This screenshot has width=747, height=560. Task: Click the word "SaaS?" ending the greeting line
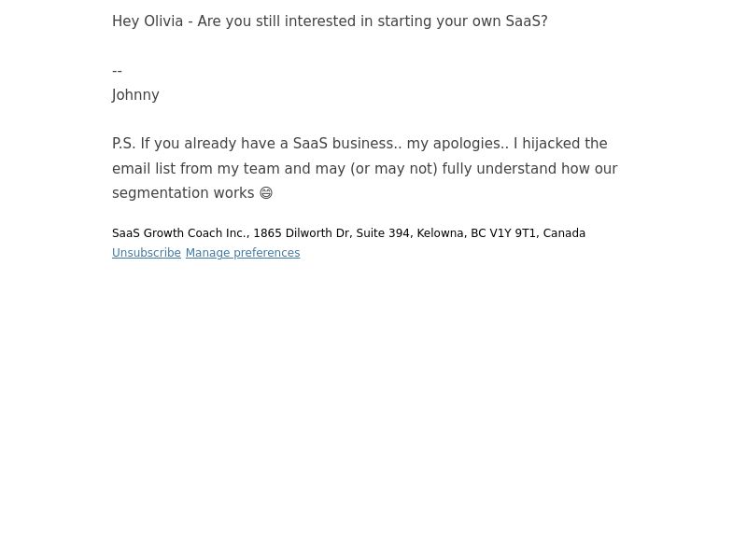[527, 21]
